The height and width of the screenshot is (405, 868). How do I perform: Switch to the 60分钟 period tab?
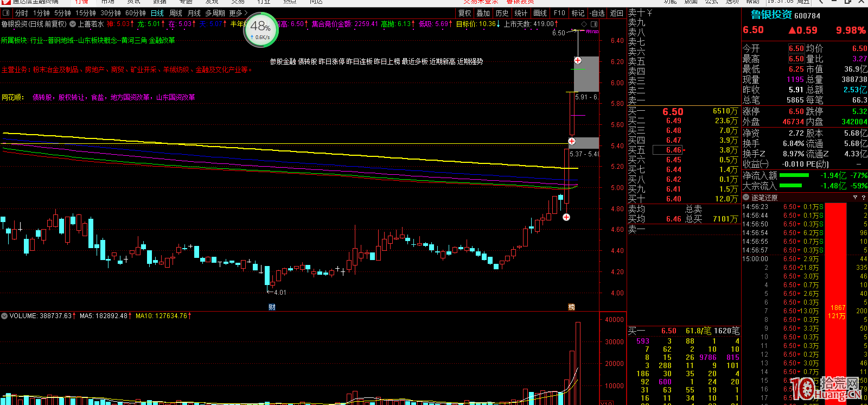(135, 13)
